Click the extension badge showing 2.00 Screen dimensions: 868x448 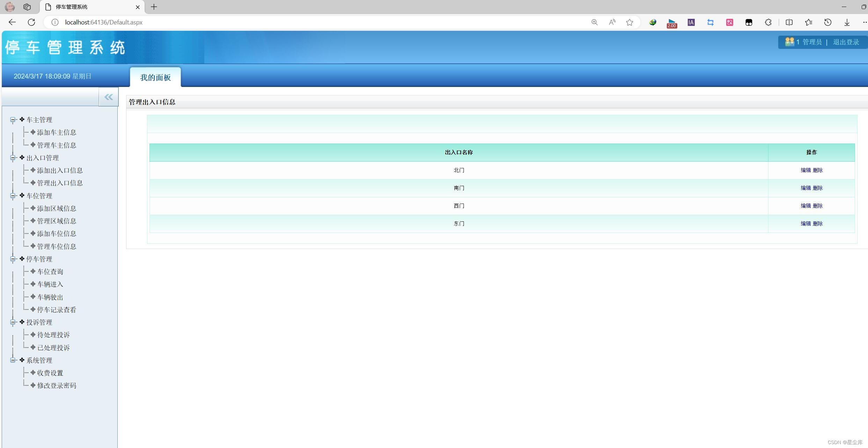click(x=672, y=24)
